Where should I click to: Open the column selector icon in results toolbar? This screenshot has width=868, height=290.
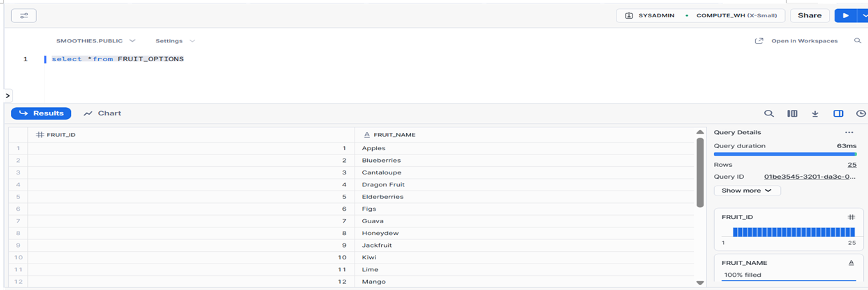pos(792,113)
